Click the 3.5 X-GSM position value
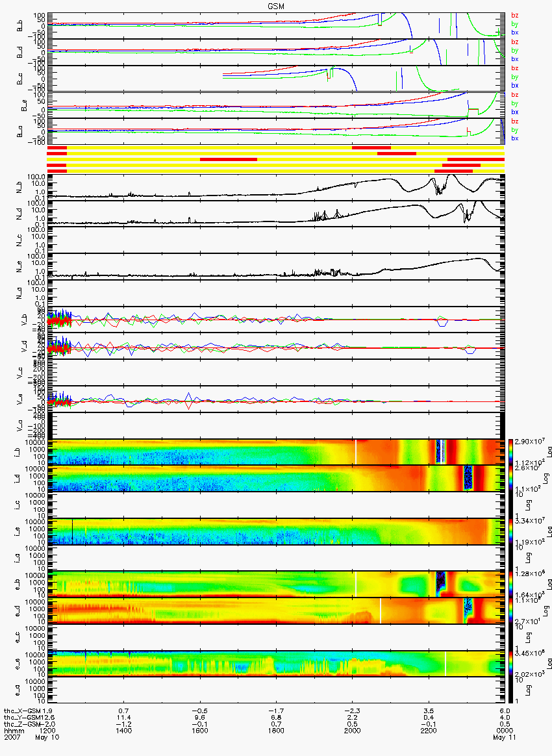This screenshot has height=756, width=552. [x=429, y=711]
